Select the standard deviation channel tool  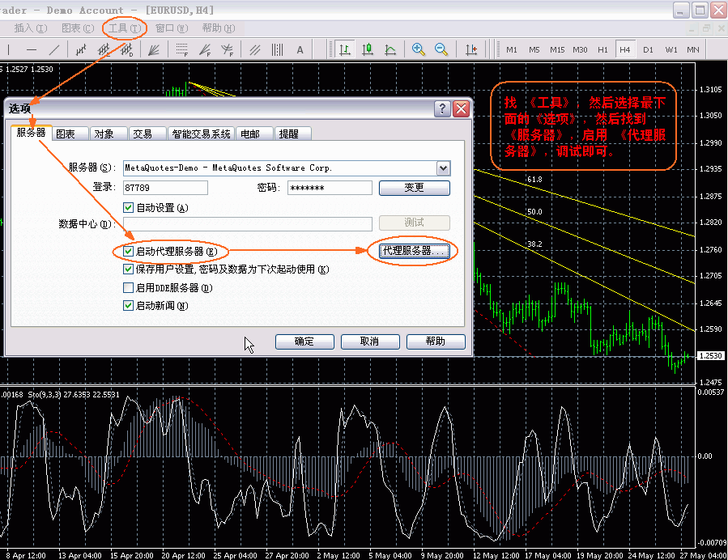click(x=127, y=49)
